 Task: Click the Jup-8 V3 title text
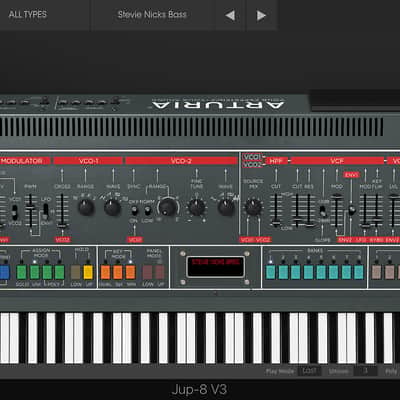(199, 389)
